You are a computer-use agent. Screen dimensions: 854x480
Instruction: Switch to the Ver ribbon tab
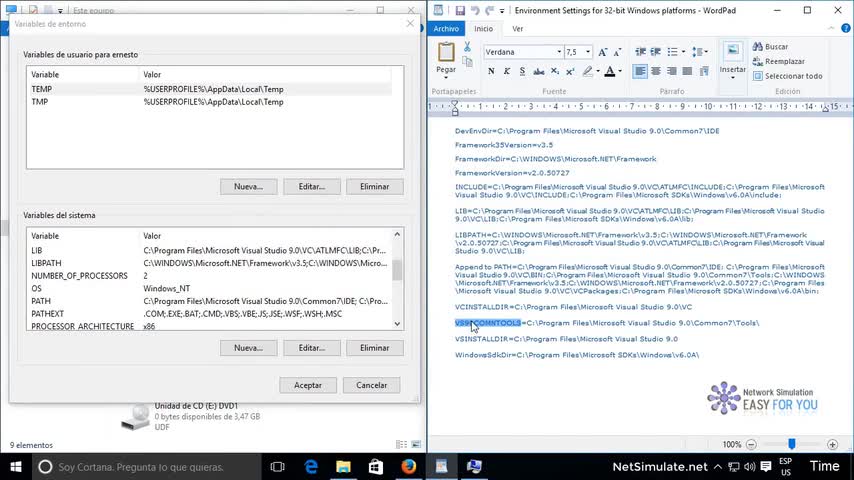pyautogui.click(x=517, y=29)
